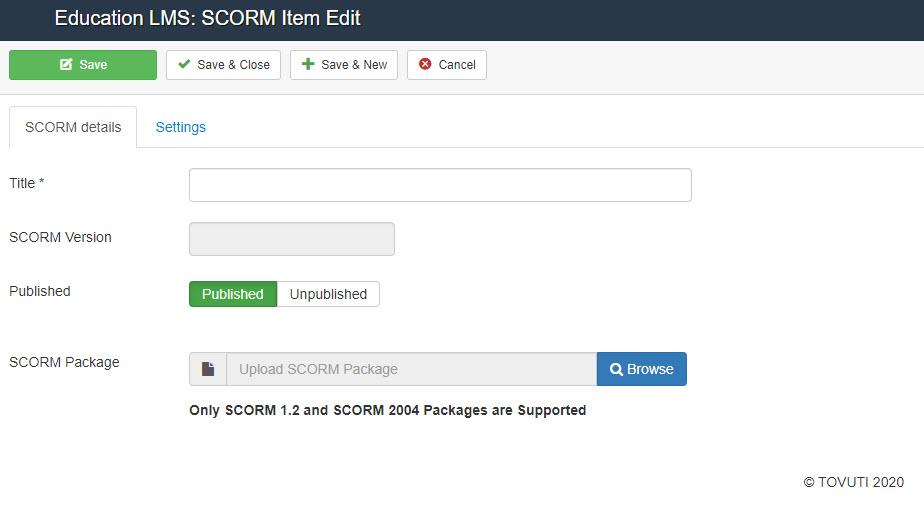Click the magnifier icon on Browse
Image resolution: width=924 pixels, height=505 pixels.
616,369
